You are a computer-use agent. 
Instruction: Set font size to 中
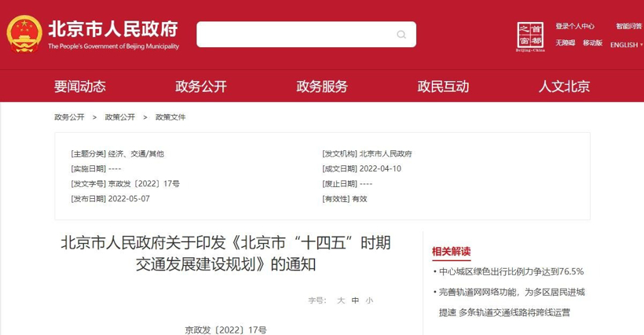tap(355, 300)
